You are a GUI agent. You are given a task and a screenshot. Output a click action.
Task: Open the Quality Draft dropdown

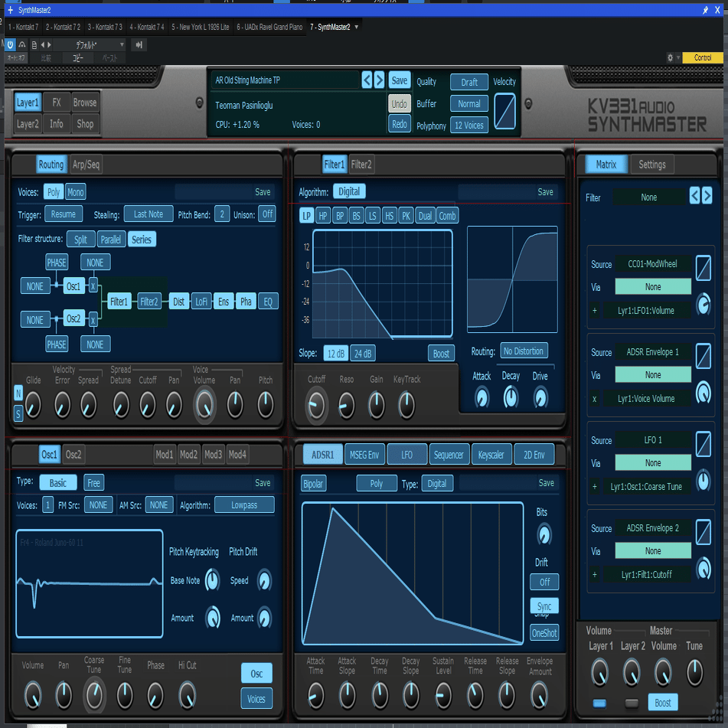pos(469,82)
